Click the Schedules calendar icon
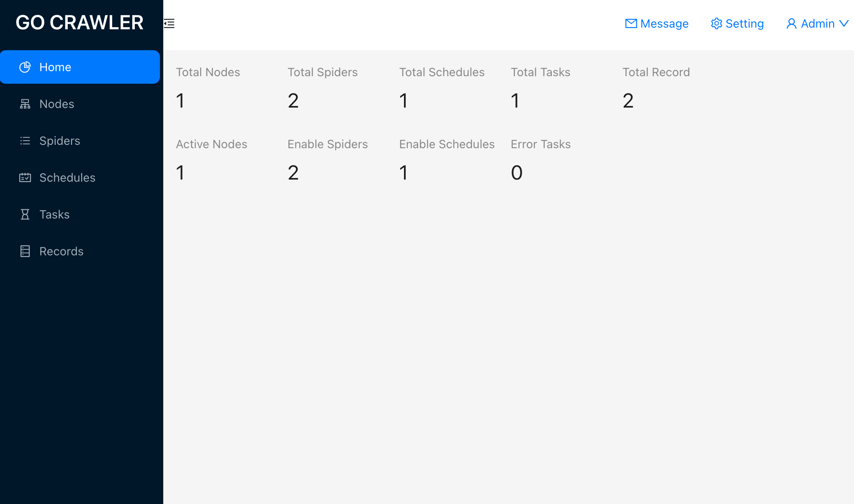This screenshot has height=504, width=854. pyautogui.click(x=25, y=177)
